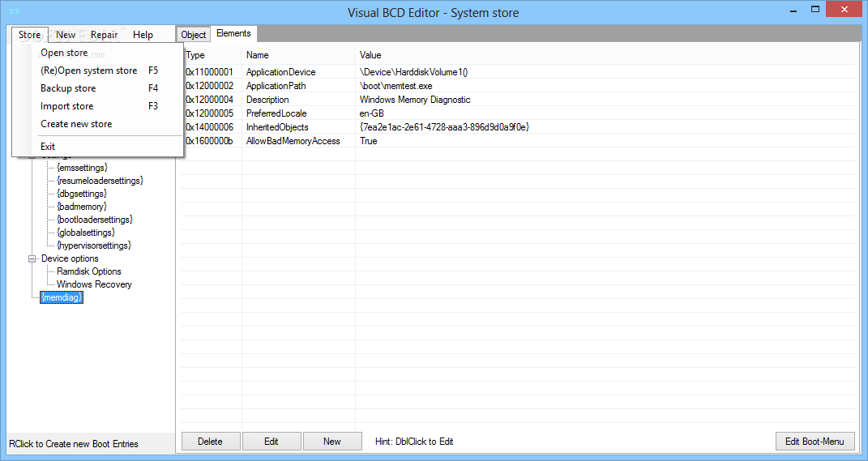Select {emssettings} in the tree
Image resolution: width=868 pixels, height=461 pixels.
pos(82,167)
